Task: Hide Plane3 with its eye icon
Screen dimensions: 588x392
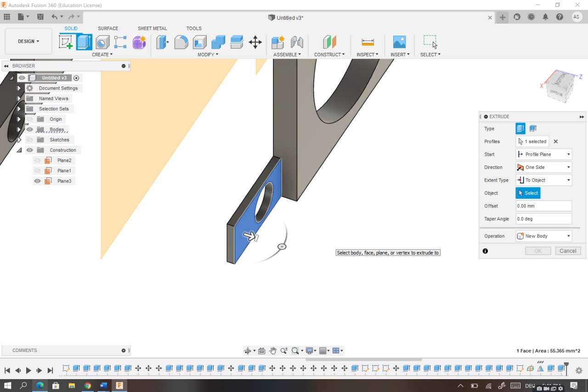Action: 38,181
